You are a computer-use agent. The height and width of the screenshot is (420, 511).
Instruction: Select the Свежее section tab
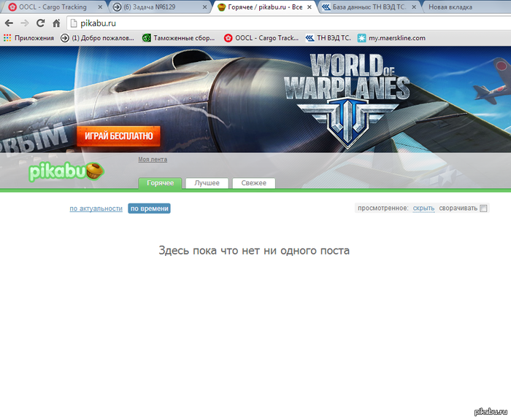coord(254,183)
